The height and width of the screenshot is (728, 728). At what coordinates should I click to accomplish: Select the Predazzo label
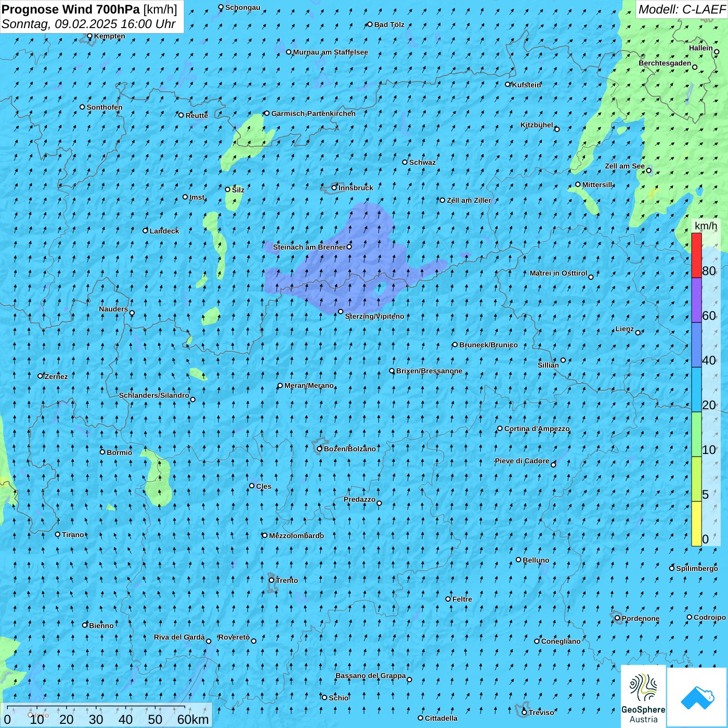pos(359,499)
